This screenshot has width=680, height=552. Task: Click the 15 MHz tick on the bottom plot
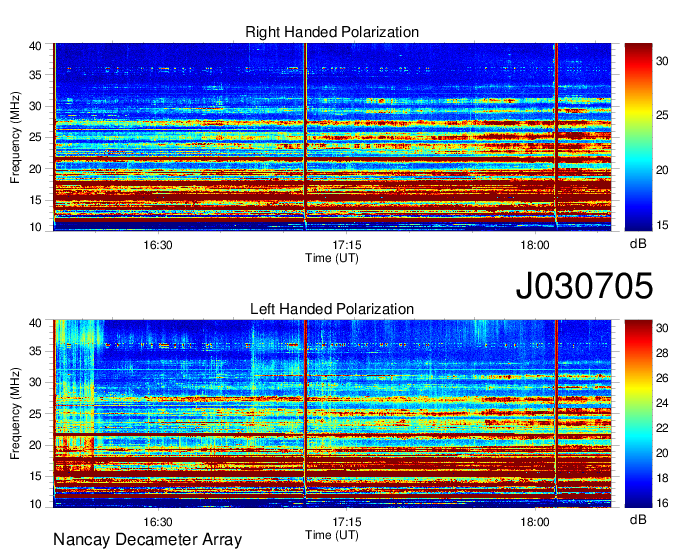[35, 476]
